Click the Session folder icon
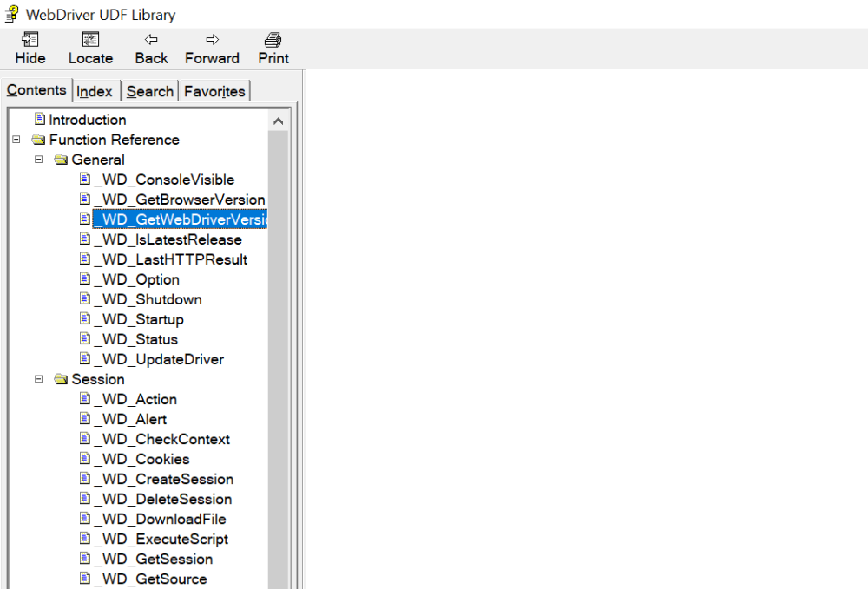The height and width of the screenshot is (589, 868). [x=61, y=379]
